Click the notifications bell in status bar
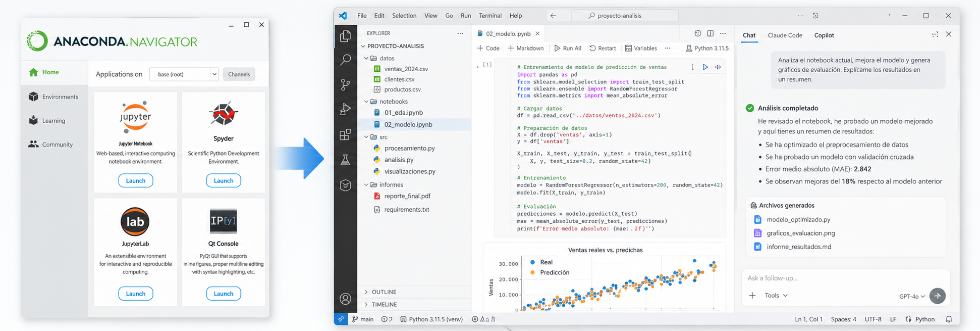 949,319
